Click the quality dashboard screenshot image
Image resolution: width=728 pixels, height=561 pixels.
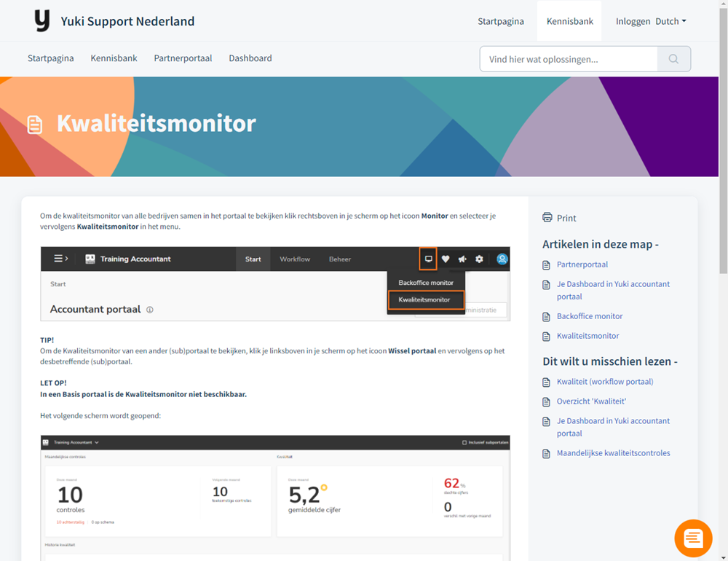click(275, 498)
